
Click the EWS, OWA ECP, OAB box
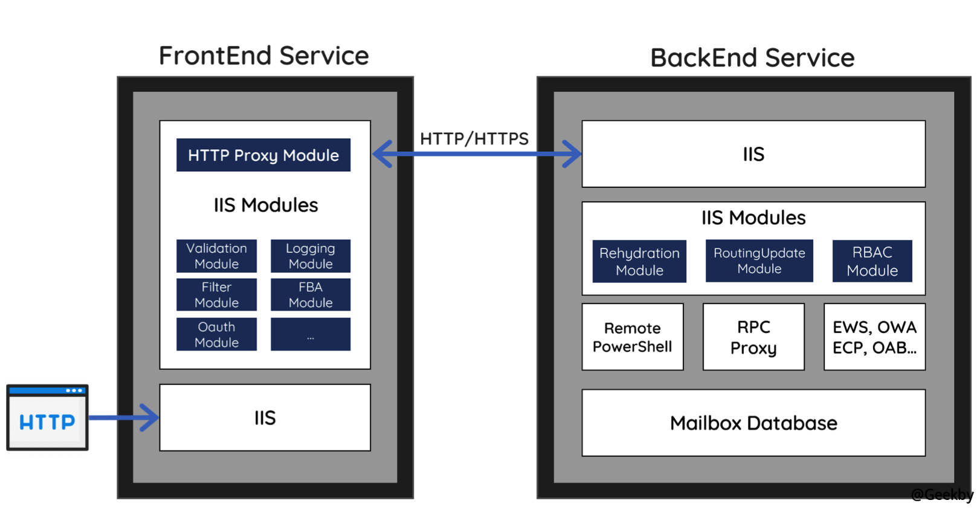(874, 337)
